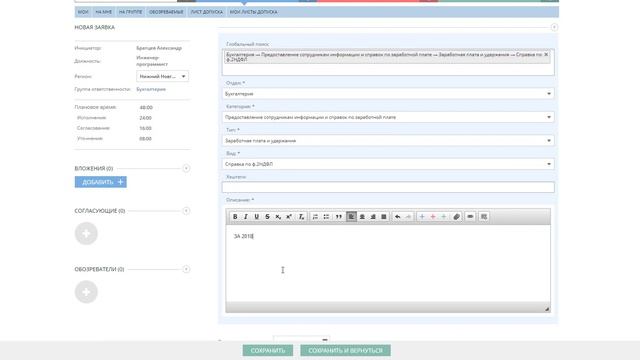Click the initiator name Братцев Александр
640x360 pixels.
159,48
